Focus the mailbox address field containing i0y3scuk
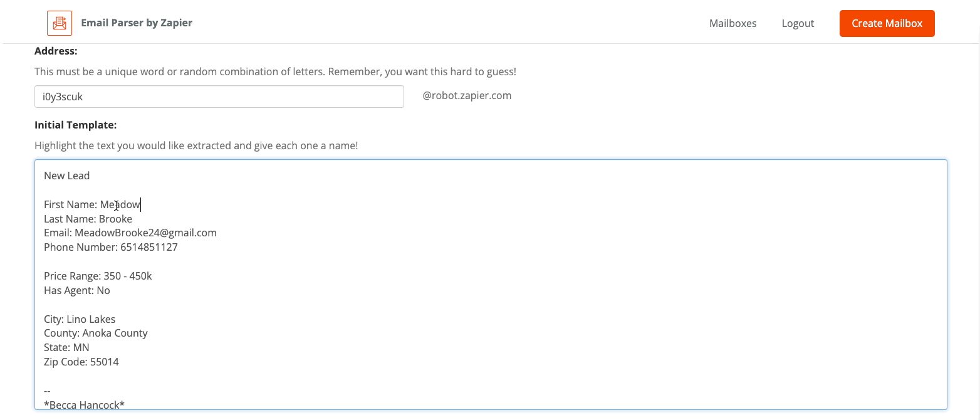This screenshot has height=420, width=980. [x=219, y=97]
